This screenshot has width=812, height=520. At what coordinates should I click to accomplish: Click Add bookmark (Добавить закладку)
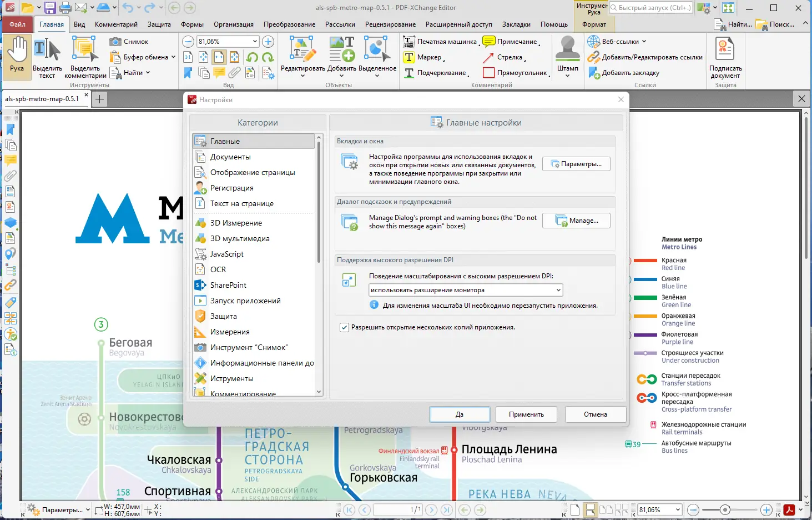pyautogui.click(x=624, y=73)
